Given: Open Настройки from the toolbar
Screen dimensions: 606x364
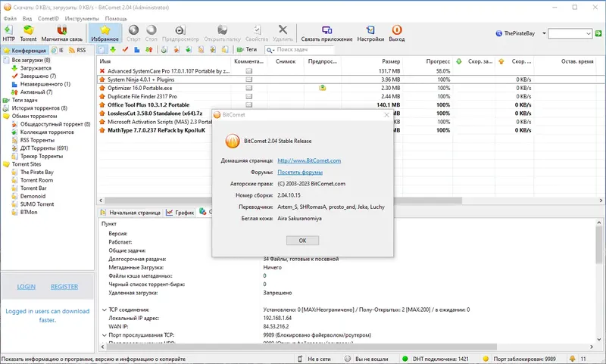Looking at the screenshot, I should pos(370,33).
